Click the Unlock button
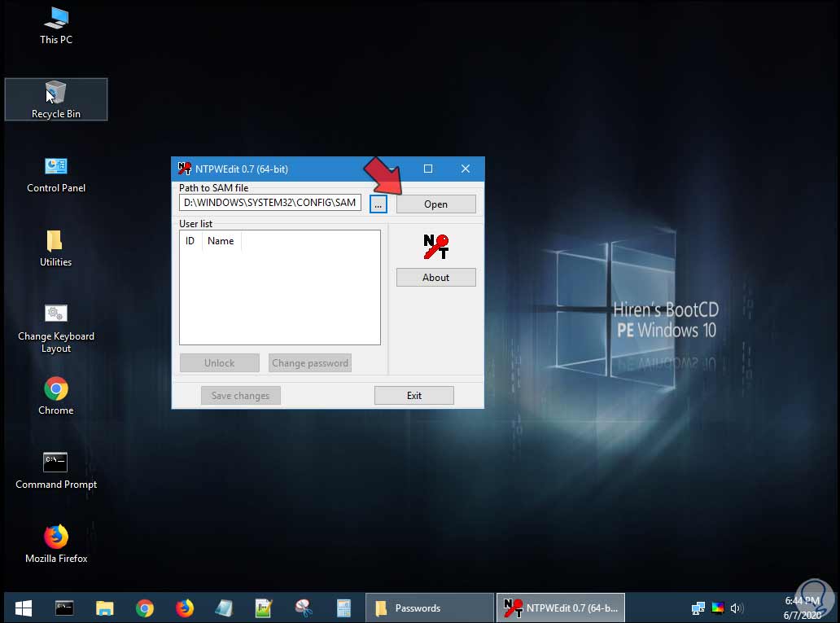The image size is (840, 623). tap(220, 363)
